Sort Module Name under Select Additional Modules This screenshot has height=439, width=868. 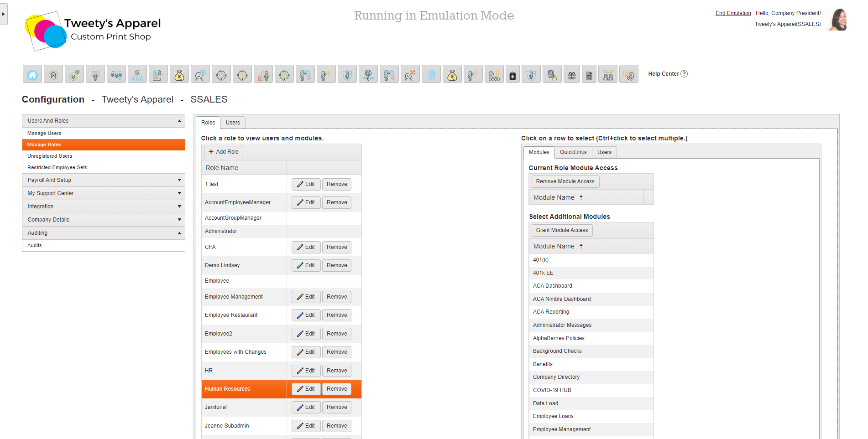[x=591, y=246]
